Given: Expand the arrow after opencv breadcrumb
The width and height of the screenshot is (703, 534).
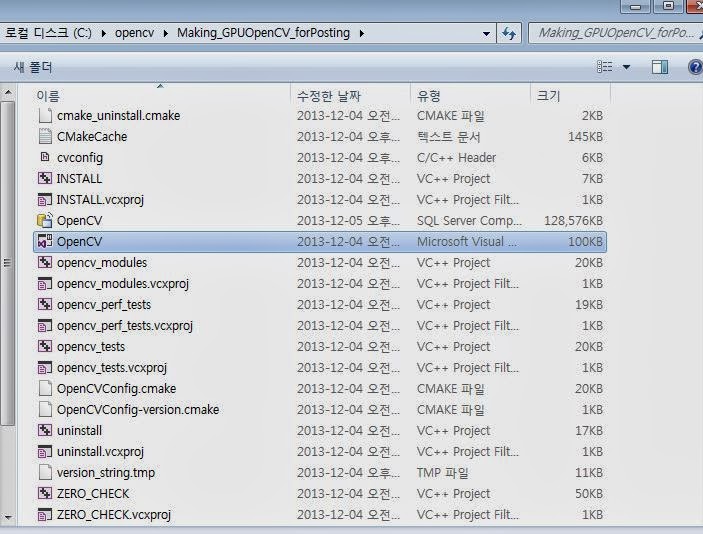Looking at the screenshot, I should click(x=166, y=33).
